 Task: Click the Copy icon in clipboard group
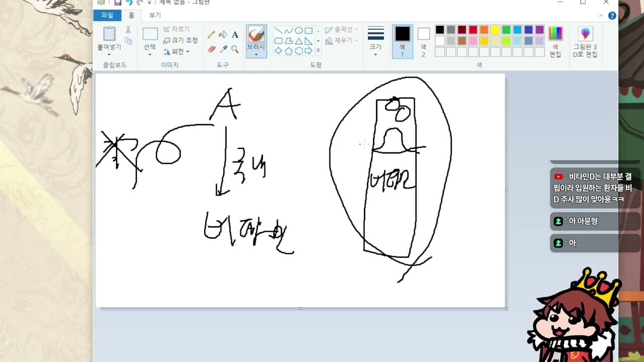point(128,41)
